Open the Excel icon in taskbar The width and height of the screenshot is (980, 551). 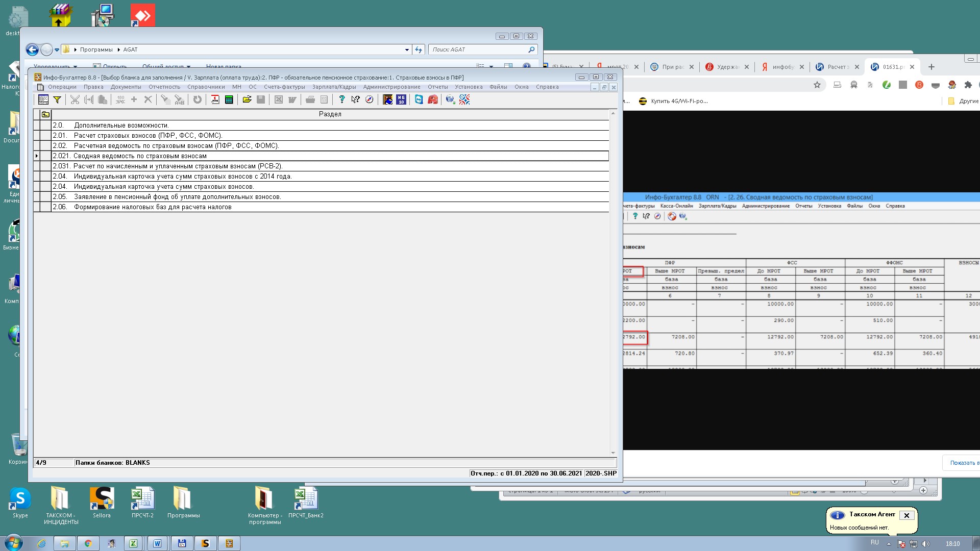pos(133,543)
